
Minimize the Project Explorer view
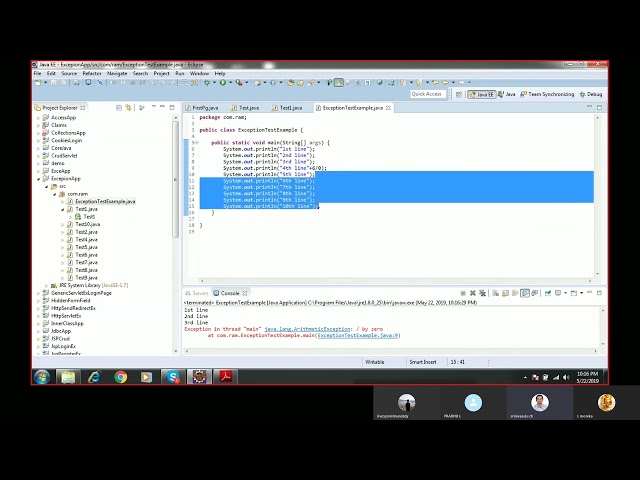(162, 107)
